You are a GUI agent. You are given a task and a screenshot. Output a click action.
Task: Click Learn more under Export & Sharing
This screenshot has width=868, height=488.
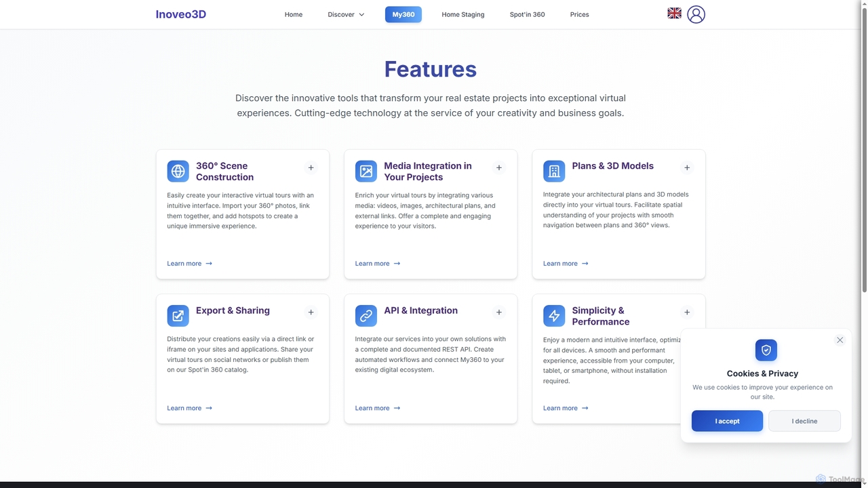(x=190, y=408)
